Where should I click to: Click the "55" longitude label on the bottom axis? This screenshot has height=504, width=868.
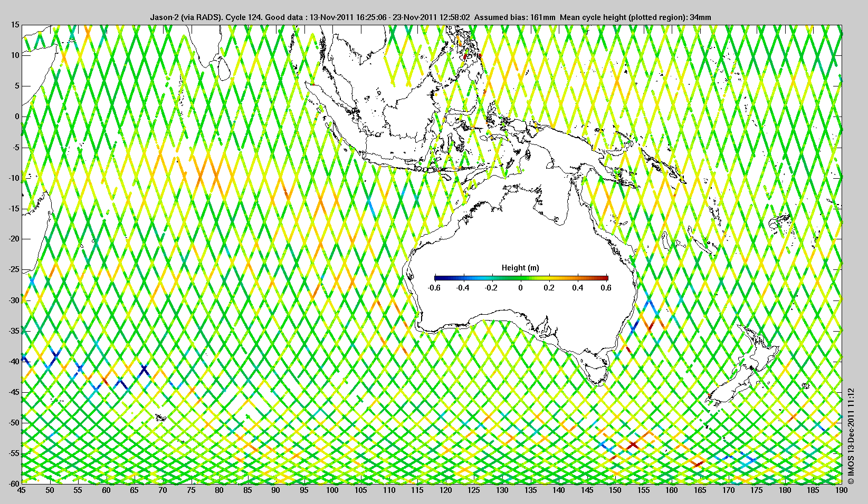click(x=78, y=490)
